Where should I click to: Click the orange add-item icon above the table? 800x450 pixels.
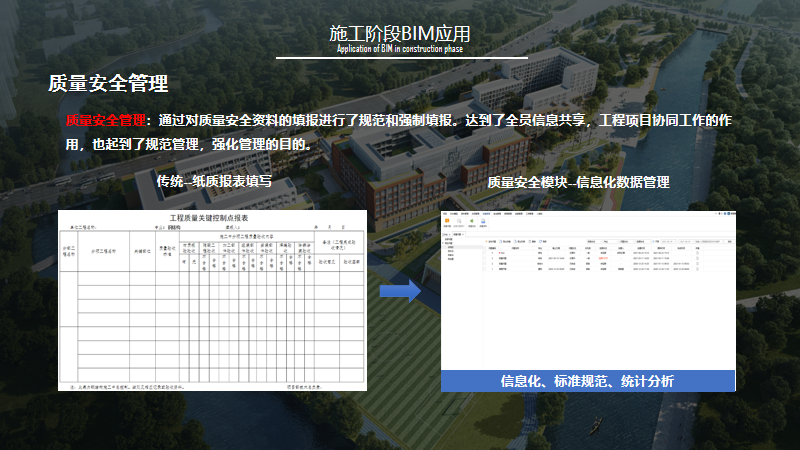486,241
